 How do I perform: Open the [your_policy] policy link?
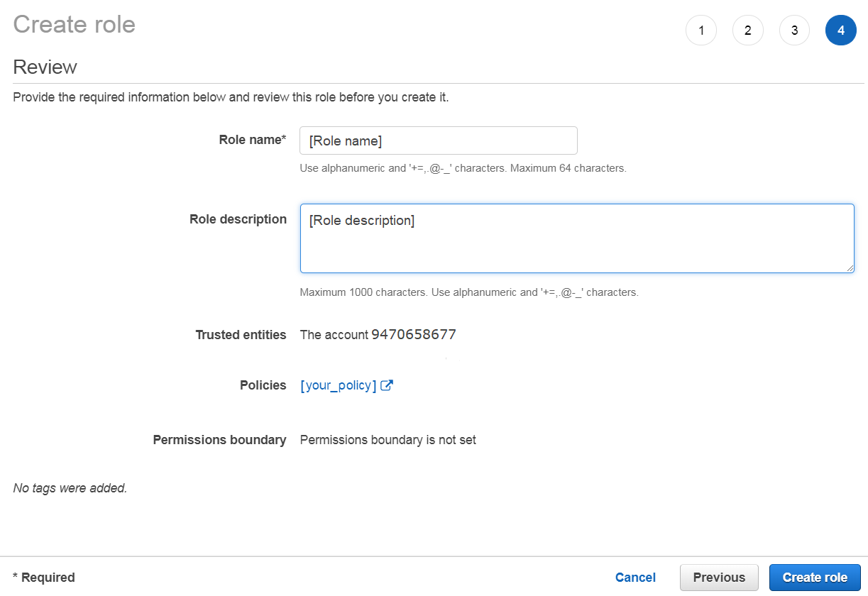pos(337,385)
